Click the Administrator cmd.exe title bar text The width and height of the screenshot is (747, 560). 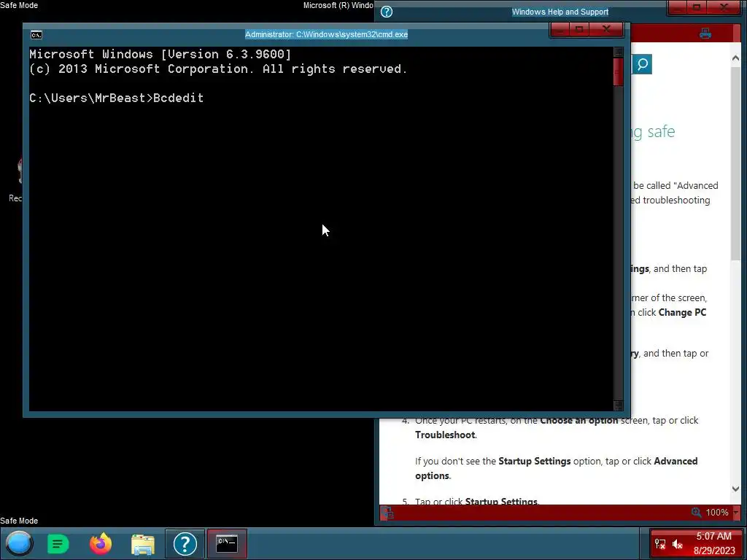[326, 34]
